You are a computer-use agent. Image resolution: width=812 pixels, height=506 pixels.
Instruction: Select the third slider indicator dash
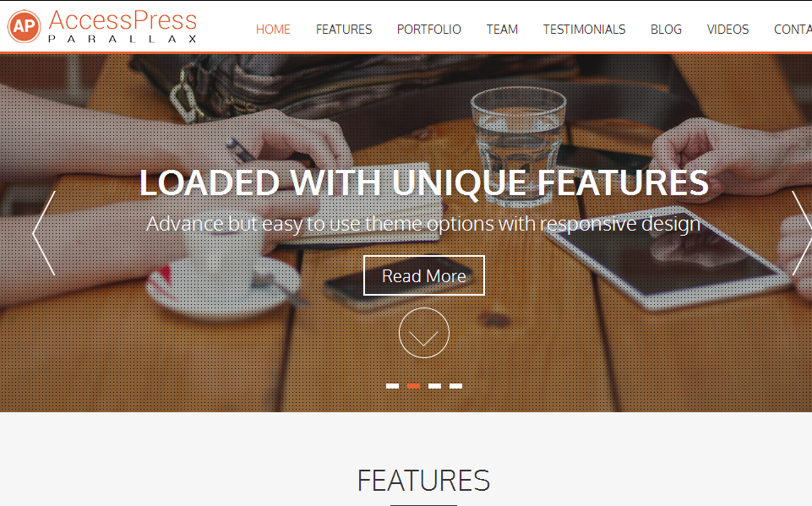[x=434, y=386]
